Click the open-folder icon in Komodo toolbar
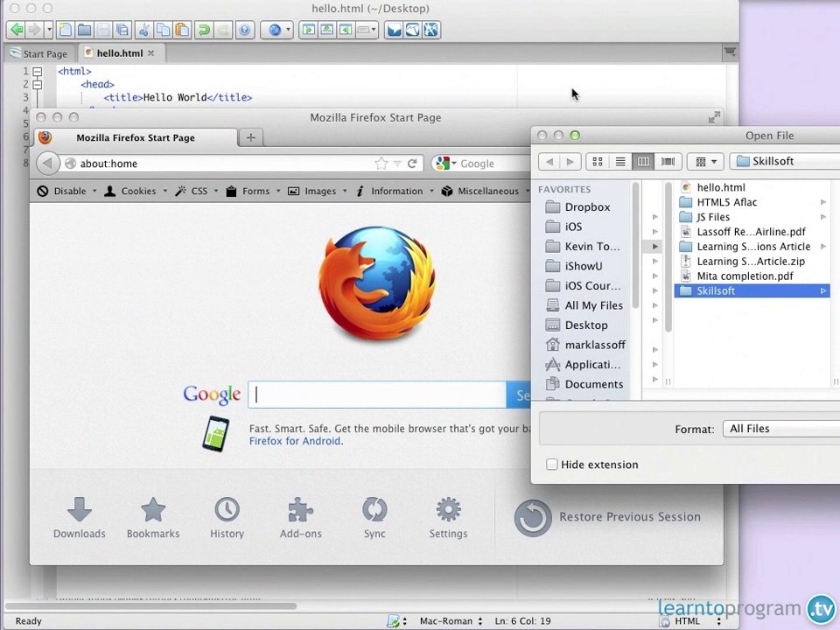 point(84,30)
